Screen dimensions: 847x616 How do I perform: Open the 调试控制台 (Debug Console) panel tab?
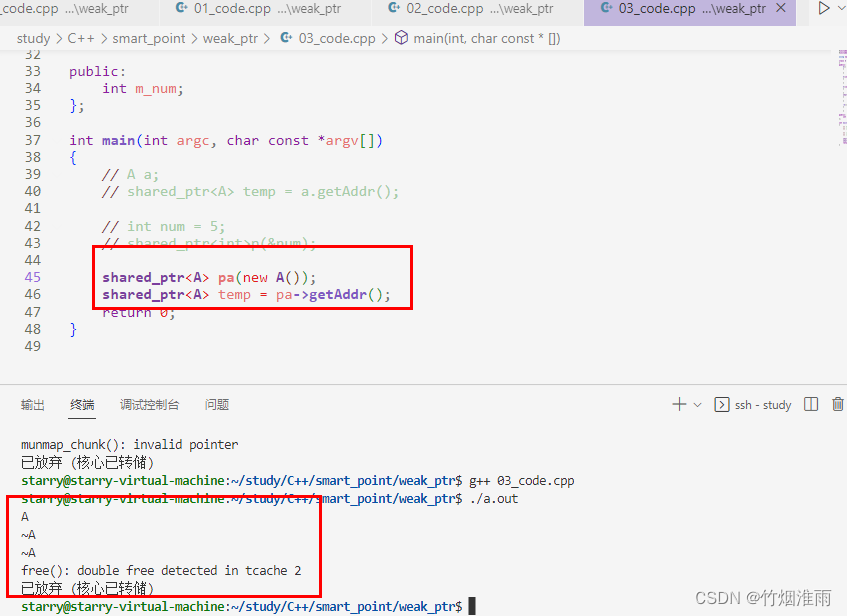149,405
